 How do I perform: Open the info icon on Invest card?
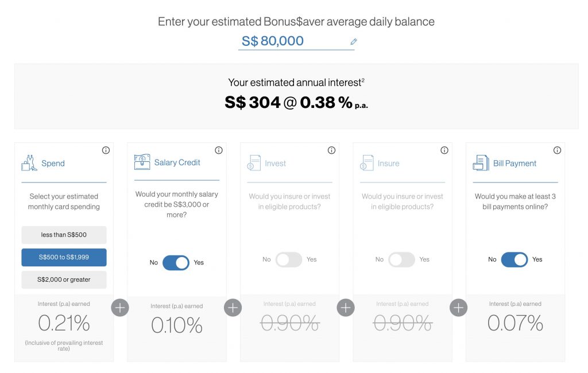click(x=331, y=150)
